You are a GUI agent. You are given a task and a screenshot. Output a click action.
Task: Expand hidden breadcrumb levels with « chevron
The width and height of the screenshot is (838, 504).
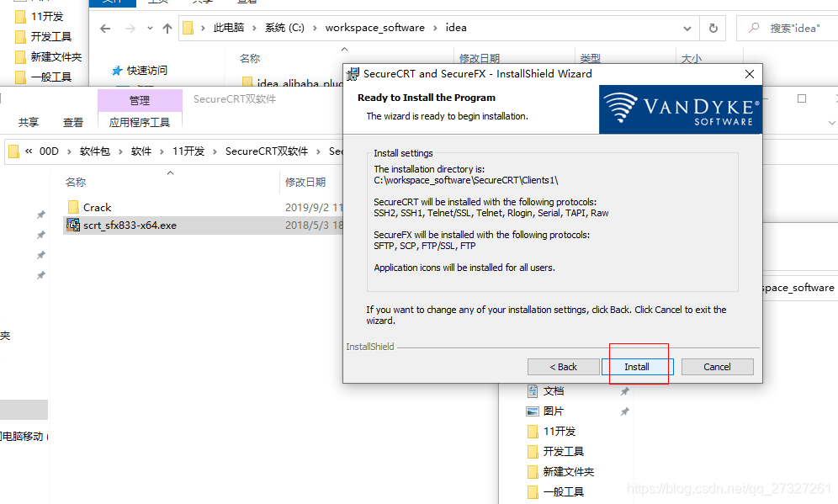pyautogui.click(x=29, y=151)
